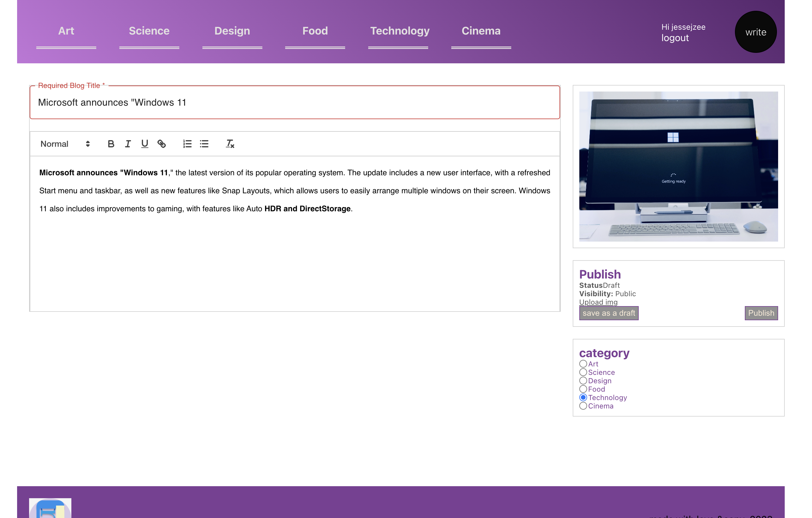Start a bulleted list
The width and height of the screenshot is (812, 518).
[204, 144]
